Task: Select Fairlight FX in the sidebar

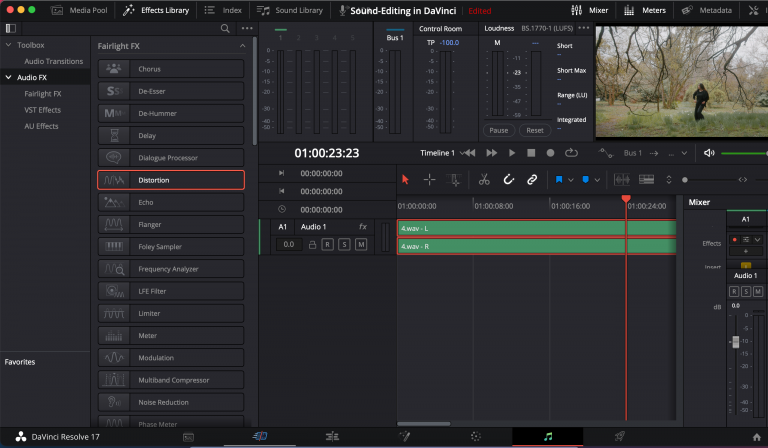Action: coord(43,94)
